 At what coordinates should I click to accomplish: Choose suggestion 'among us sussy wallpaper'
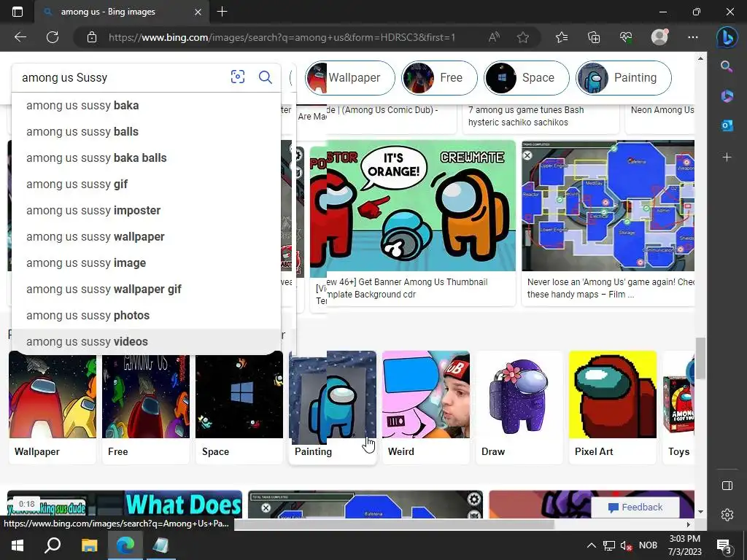pos(146,236)
